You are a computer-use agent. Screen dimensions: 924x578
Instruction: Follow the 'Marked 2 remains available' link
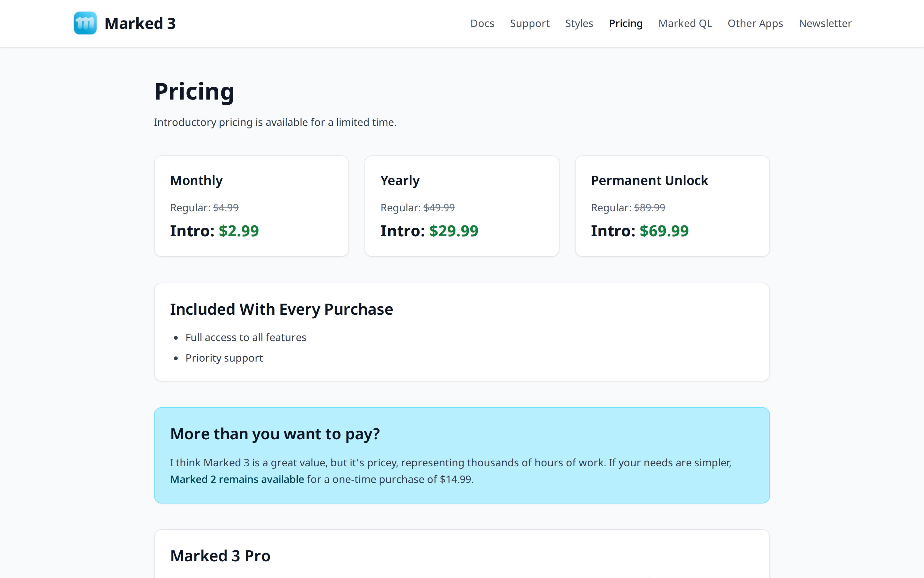(237, 479)
